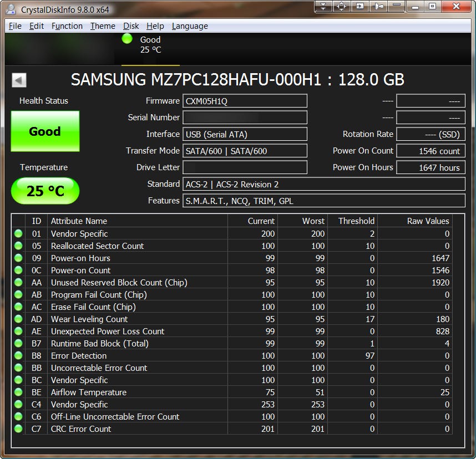Click the pin title bar button
476x459 pixels.
pyautogui.click(x=378, y=6)
